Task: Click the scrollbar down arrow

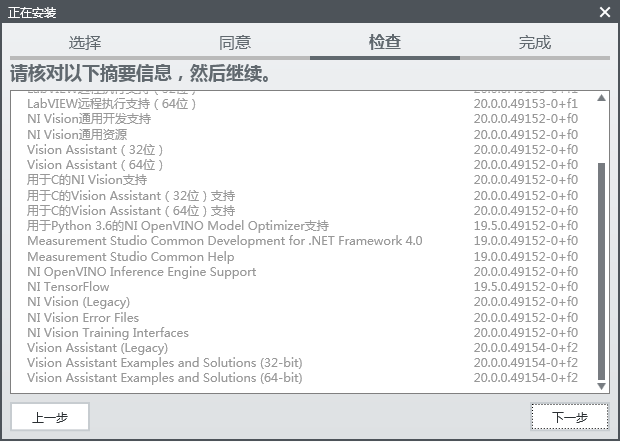Action: coord(601,385)
